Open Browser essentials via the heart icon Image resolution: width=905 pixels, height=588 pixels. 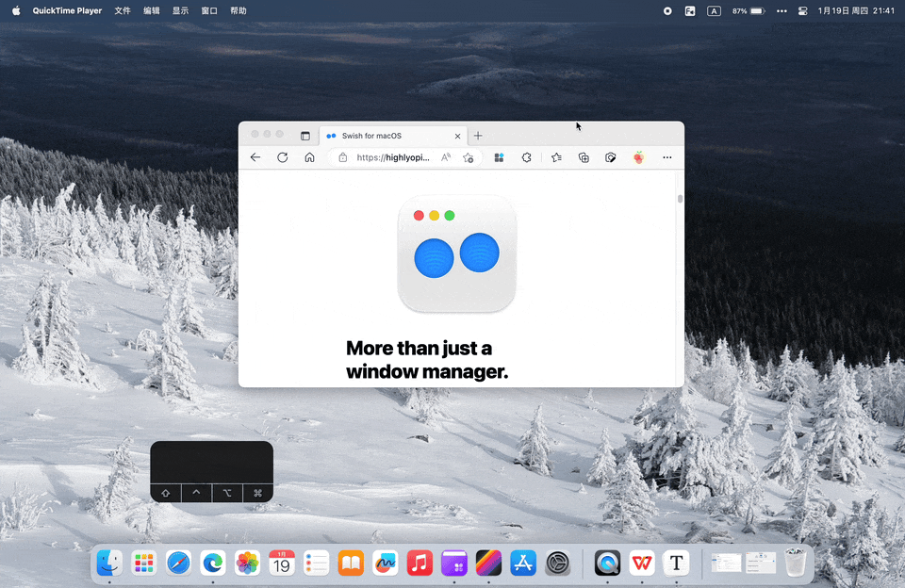coord(640,157)
